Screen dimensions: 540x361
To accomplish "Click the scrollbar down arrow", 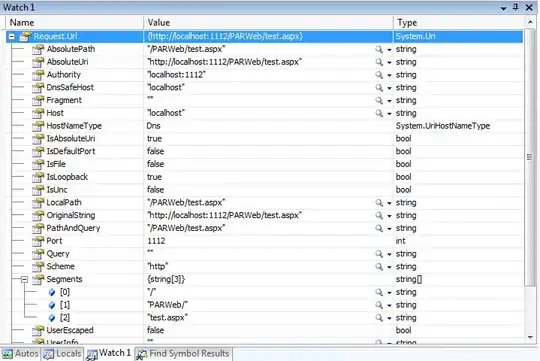I will (530, 338).
